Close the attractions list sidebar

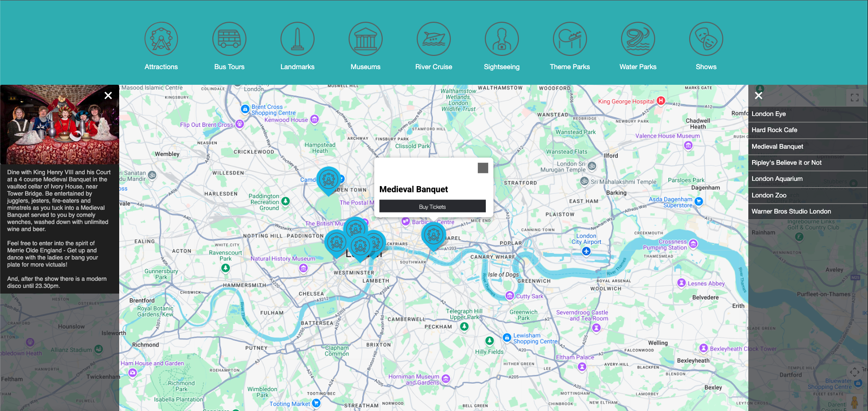759,96
